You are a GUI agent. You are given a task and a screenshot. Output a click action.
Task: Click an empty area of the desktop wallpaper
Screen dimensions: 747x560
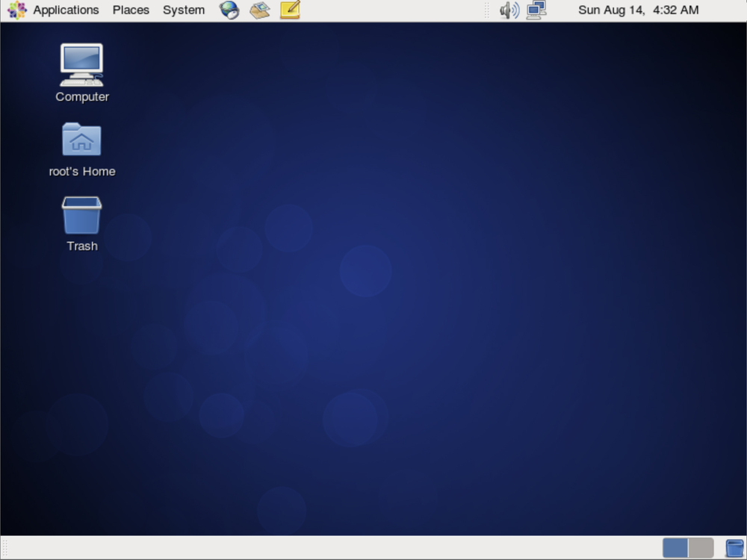(x=448, y=299)
